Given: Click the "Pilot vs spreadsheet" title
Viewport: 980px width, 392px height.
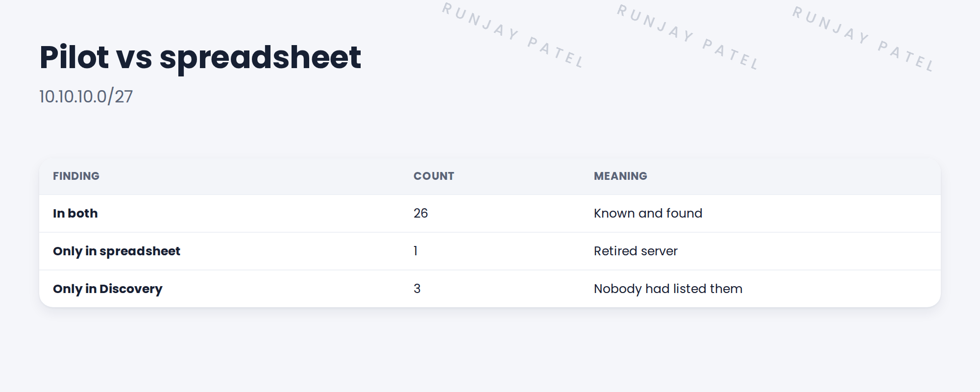Looking at the screenshot, I should (x=200, y=58).
